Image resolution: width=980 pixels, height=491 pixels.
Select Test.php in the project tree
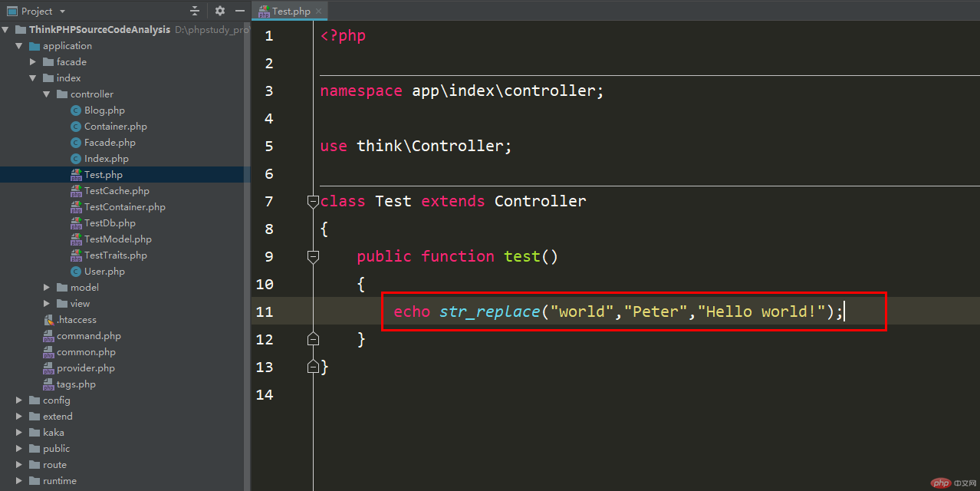click(x=104, y=174)
